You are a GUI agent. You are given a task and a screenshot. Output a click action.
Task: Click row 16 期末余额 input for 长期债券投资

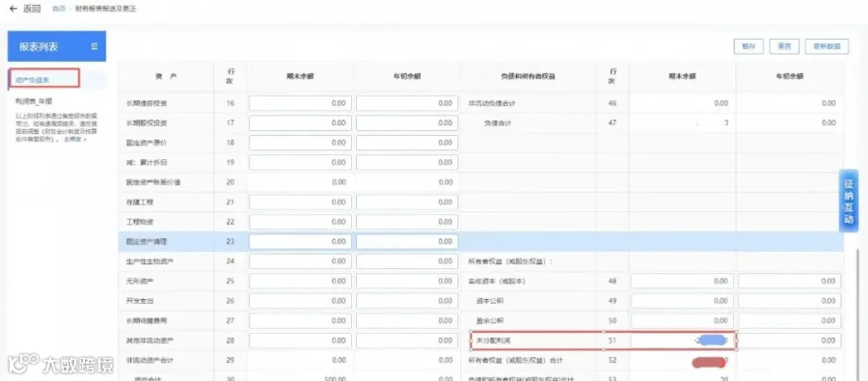[300, 103]
